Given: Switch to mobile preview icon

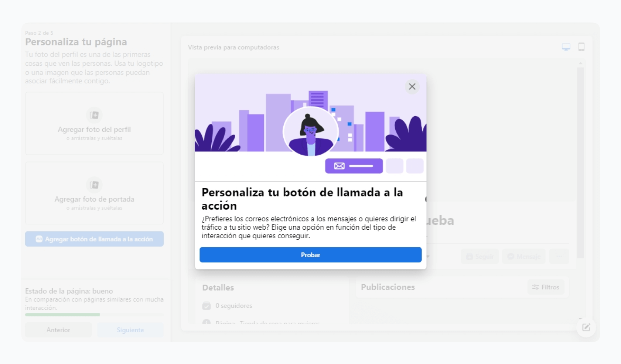Looking at the screenshot, I should click(581, 47).
